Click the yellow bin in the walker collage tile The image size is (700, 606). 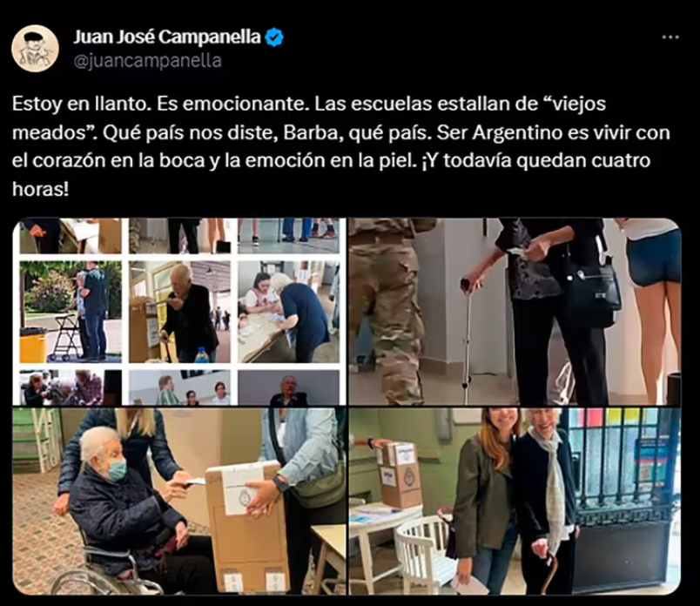[33, 346]
